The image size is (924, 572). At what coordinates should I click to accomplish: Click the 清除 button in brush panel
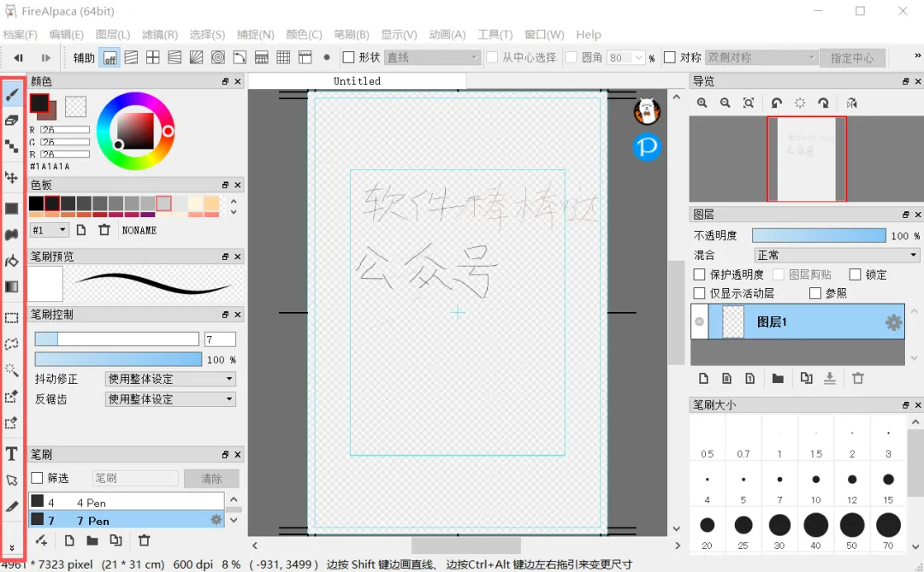click(211, 478)
